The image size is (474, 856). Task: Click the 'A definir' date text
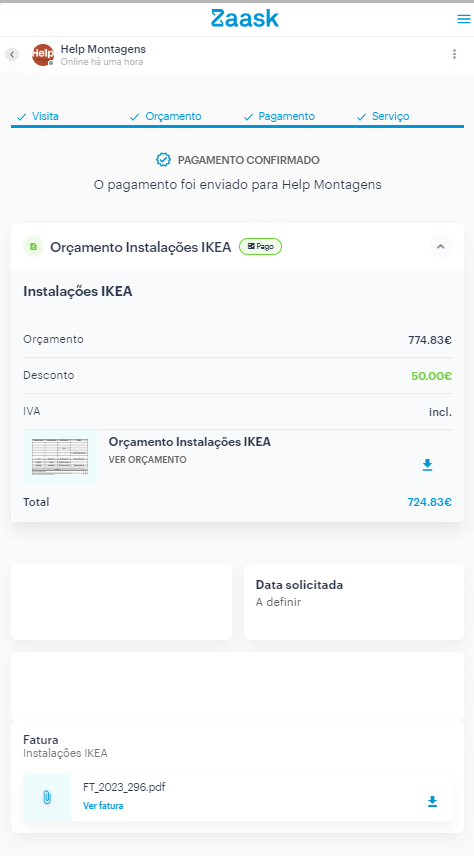point(279,602)
